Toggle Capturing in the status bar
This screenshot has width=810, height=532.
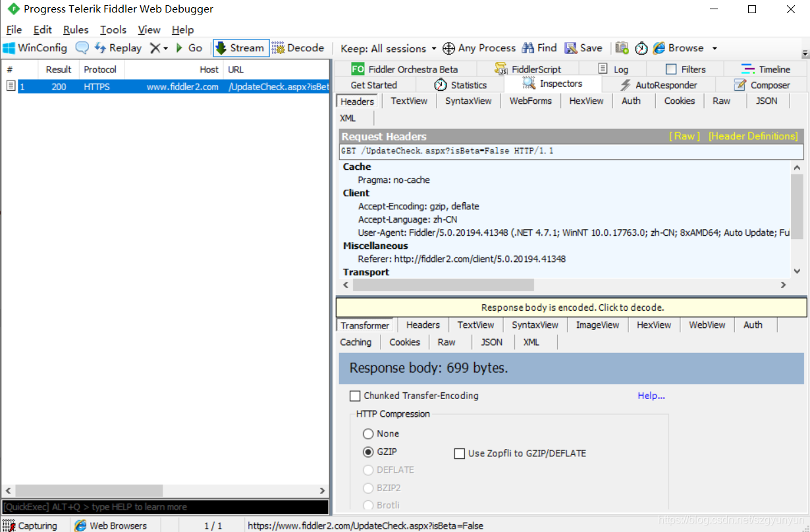[x=30, y=525]
